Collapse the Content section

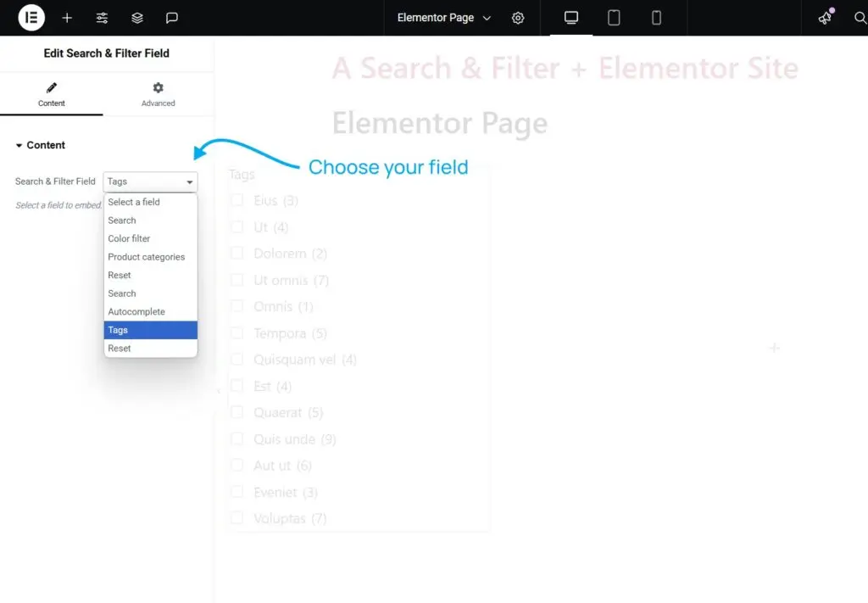point(41,145)
